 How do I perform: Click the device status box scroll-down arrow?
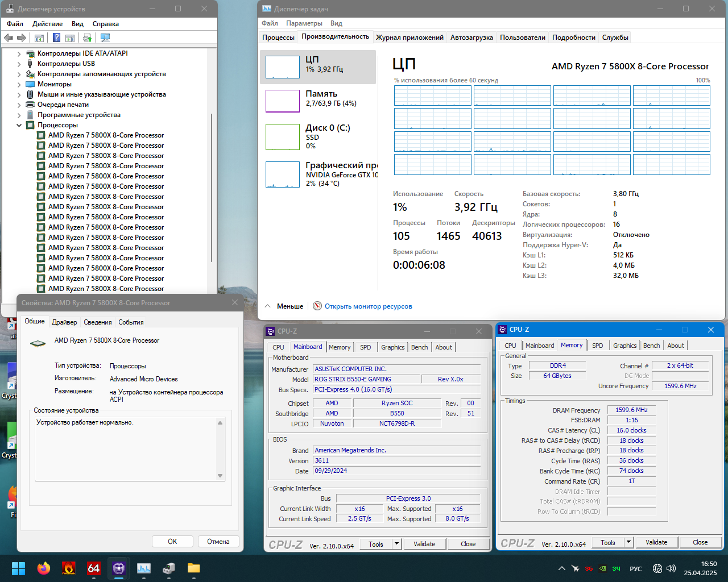(220, 476)
